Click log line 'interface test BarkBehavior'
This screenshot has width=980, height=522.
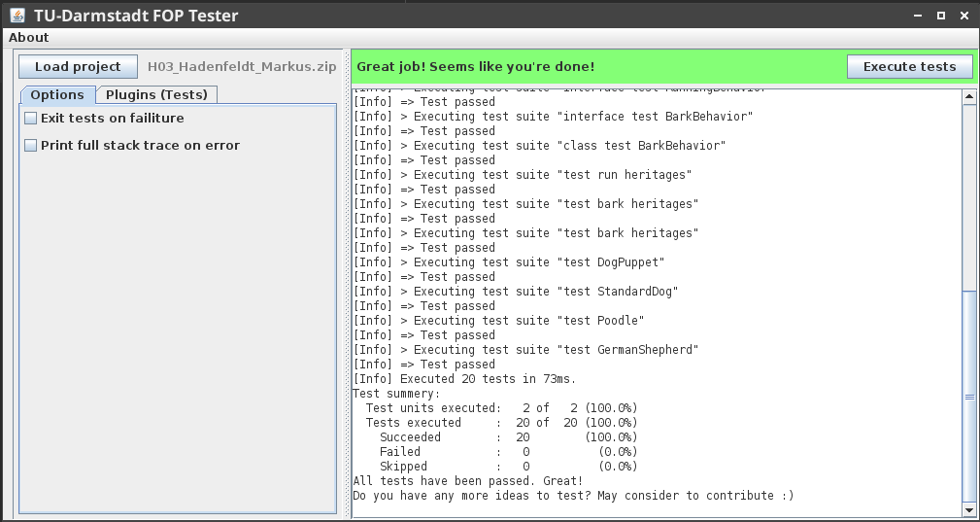[x=553, y=117]
